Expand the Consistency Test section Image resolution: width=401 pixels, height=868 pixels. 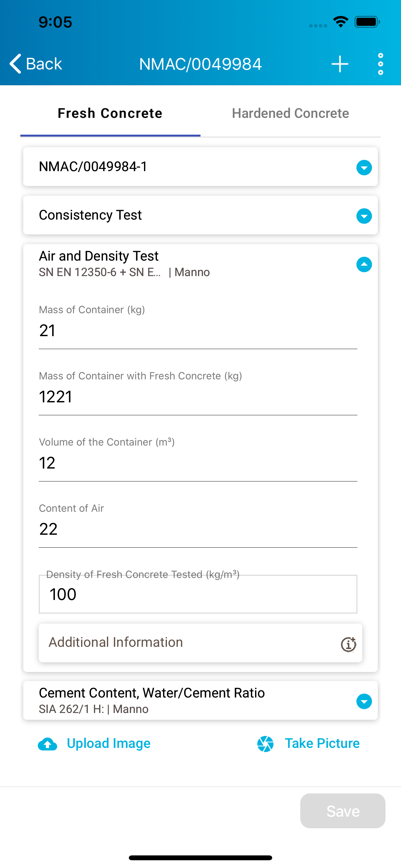pyautogui.click(x=364, y=216)
